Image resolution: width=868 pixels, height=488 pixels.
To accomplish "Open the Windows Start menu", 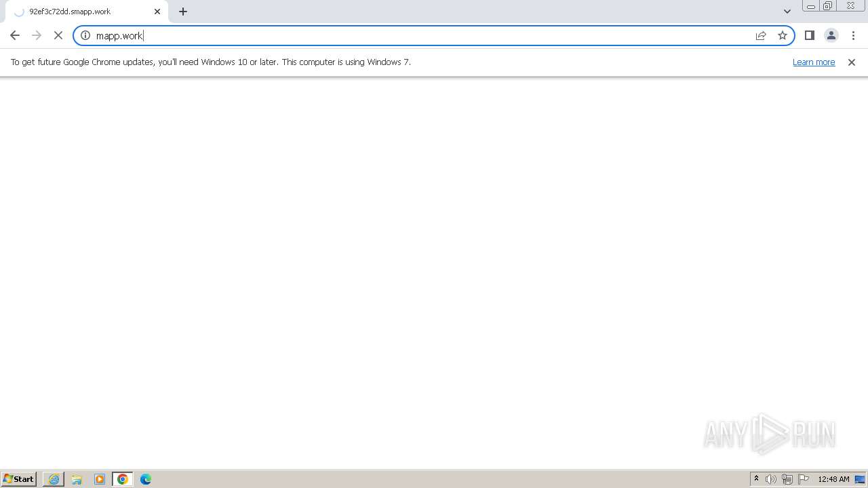I will (19, 479).
